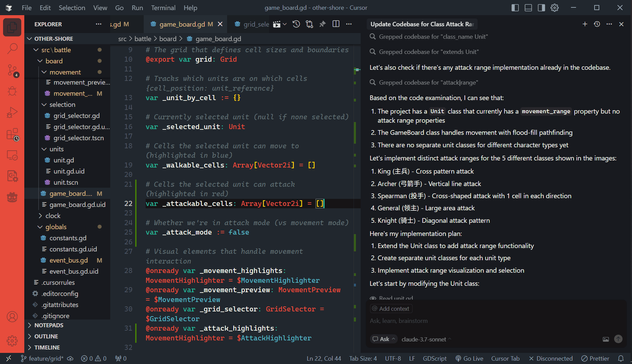632x364 pixels.
Task: Click Go Live in status bar
Action: 469,358
